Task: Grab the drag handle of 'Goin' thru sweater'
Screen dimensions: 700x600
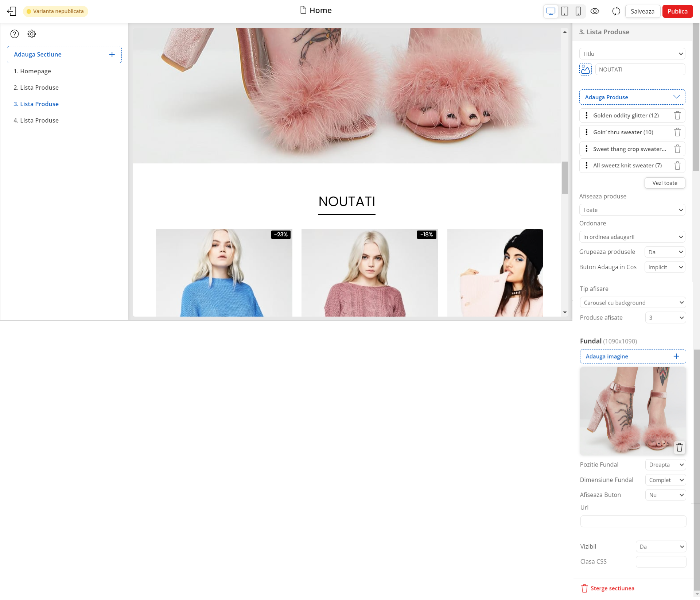Action: pyautogui.click(x=586, y=132)
